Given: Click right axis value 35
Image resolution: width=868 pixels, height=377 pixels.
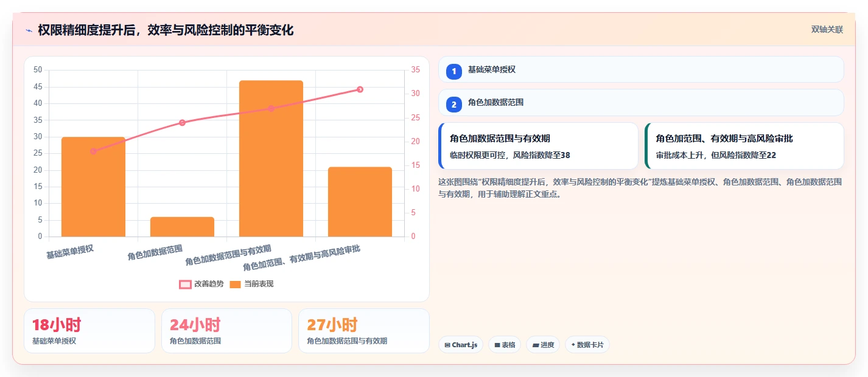Looking at the screenshot, I should click(x=416, y=70).
